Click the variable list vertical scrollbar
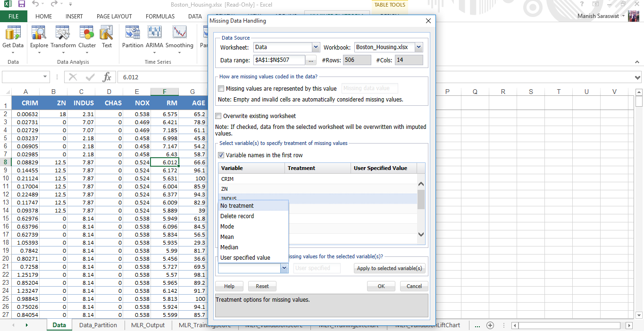644x331 pixels. click(421, 199)
